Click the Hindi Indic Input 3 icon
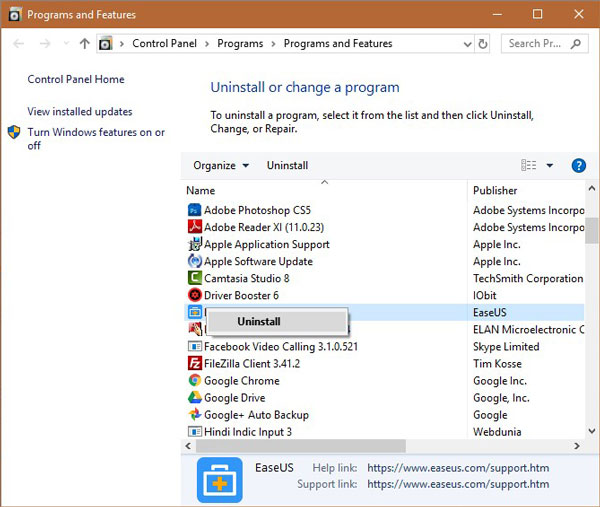This screenshot has width=600, height=507. tap(194, 432)
